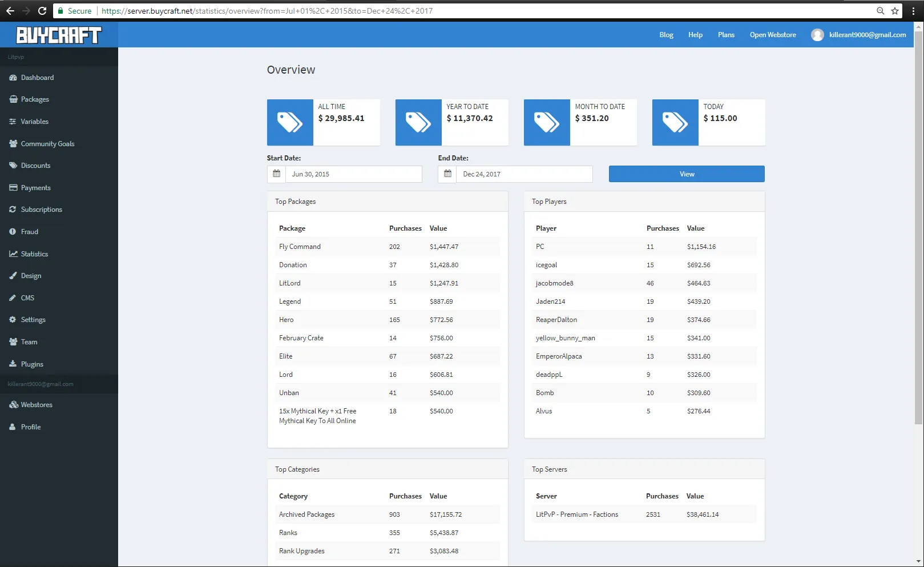924x567 pixels.
Task: Navigate to Discounts
Action: (59, 166)
